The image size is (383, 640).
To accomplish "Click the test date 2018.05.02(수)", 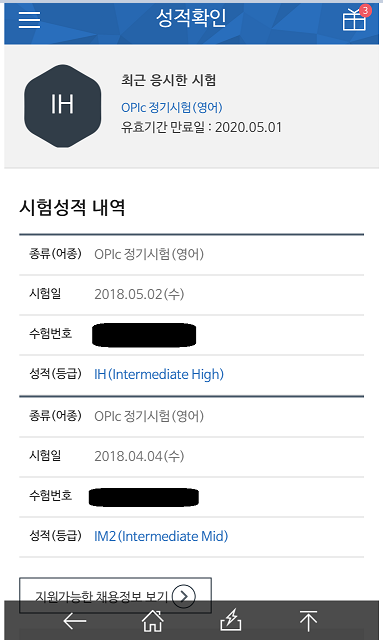I will 139,294.
